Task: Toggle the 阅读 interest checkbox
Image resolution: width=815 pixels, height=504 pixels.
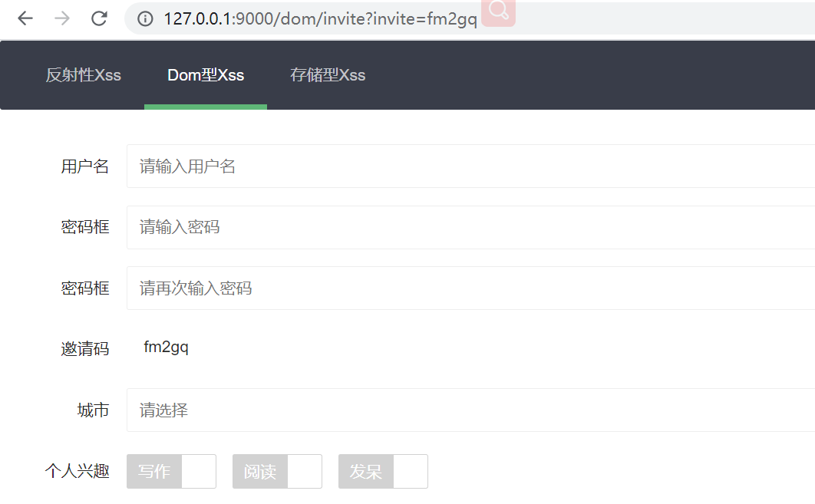Action: click(x=278, y=471)
